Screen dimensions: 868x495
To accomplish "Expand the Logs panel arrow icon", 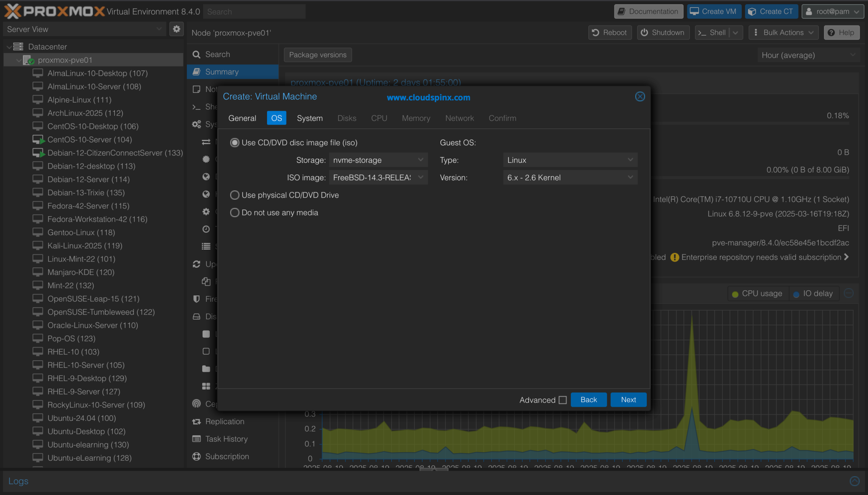I will 854,481.
